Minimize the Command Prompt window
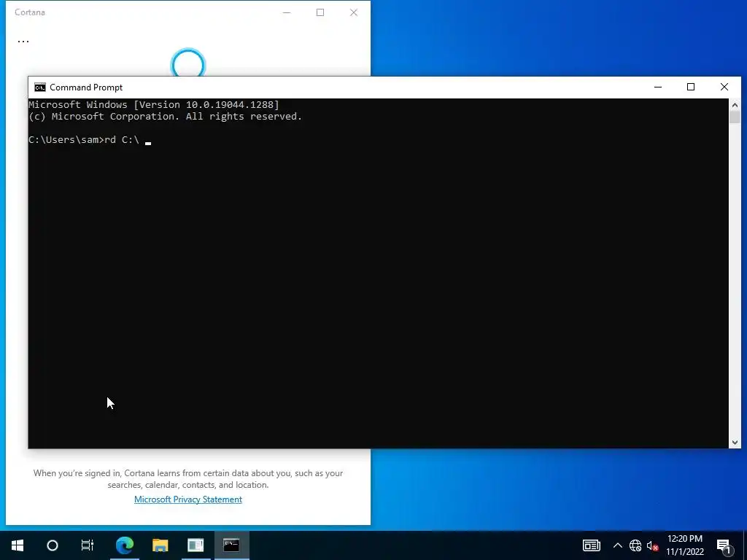 point(658,87)
